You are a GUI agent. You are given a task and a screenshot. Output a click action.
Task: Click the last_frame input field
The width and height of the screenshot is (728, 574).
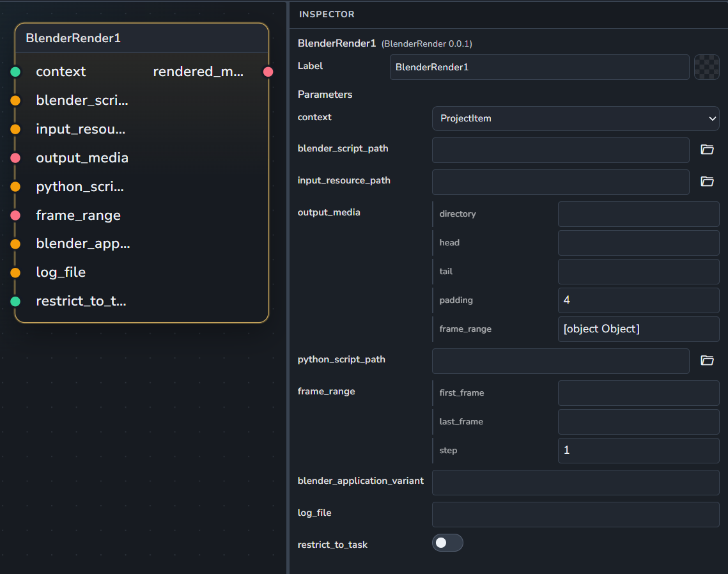[639, 422]
